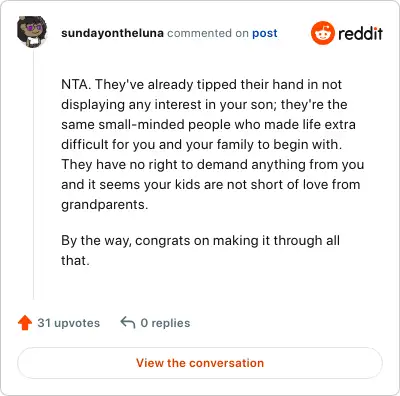Click the "View the conversation" button

click(200, 363)
